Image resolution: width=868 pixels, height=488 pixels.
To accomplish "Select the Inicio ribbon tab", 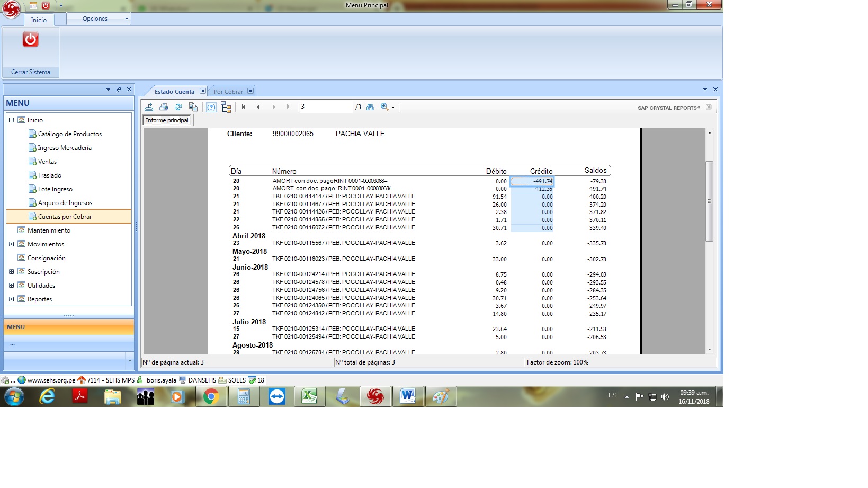I will (39, 20).
